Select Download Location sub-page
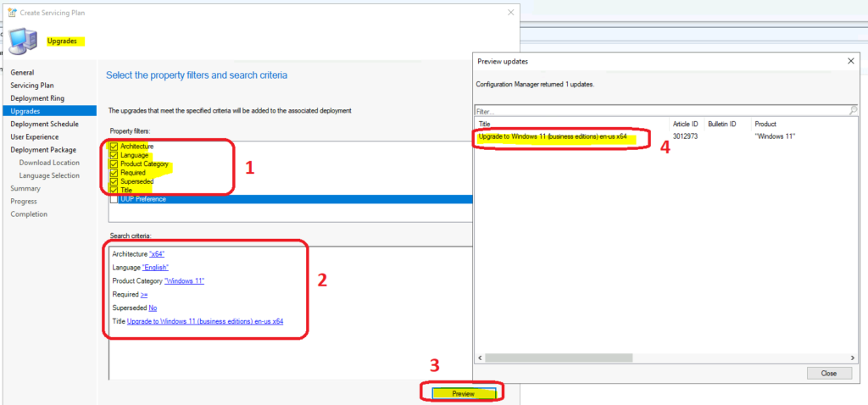 [49, 163]
